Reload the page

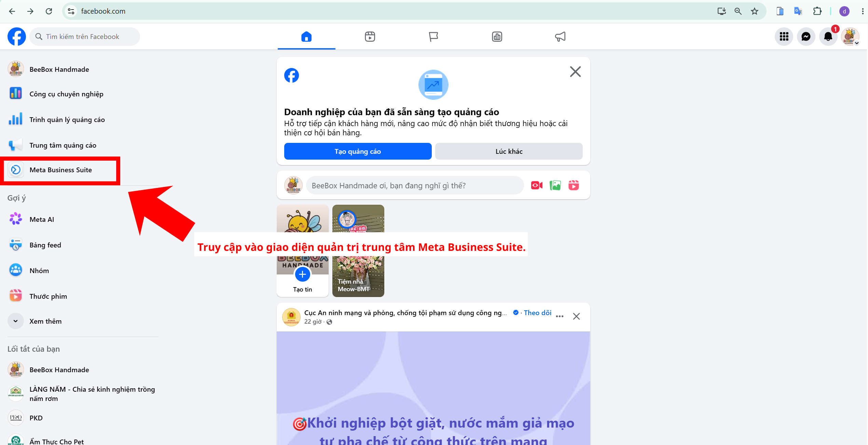pyautogui.click(x=49, y=11)
